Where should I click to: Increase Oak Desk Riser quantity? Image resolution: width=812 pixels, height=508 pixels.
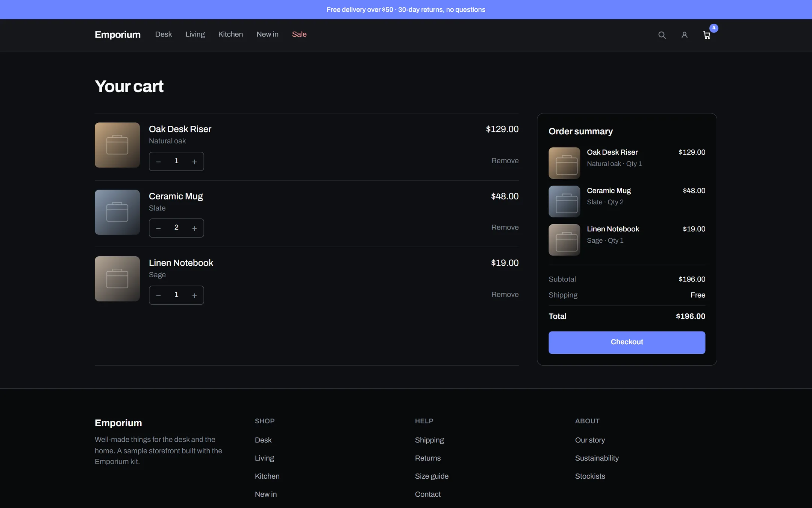(194, 161)
